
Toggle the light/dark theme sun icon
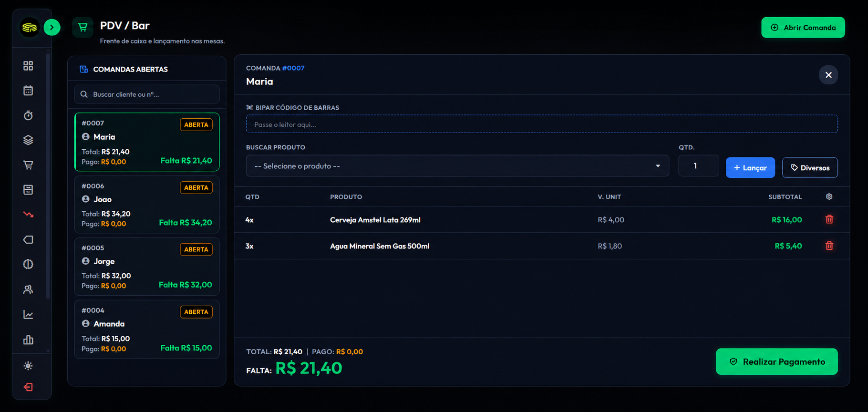pos(28,366)
